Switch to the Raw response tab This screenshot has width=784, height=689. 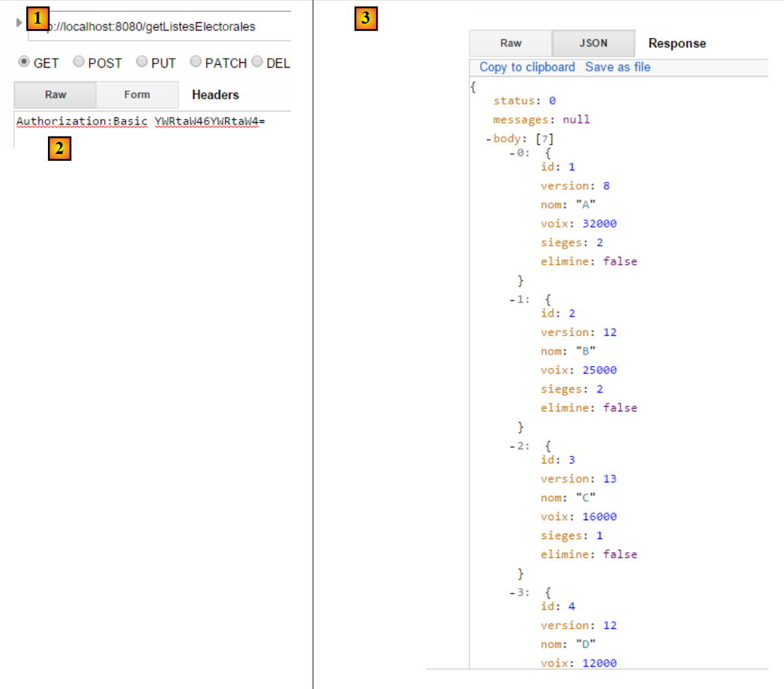pos(511,43)
